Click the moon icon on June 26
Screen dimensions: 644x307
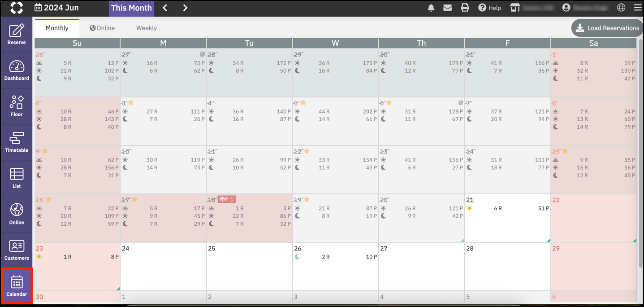tap(297, 257)
